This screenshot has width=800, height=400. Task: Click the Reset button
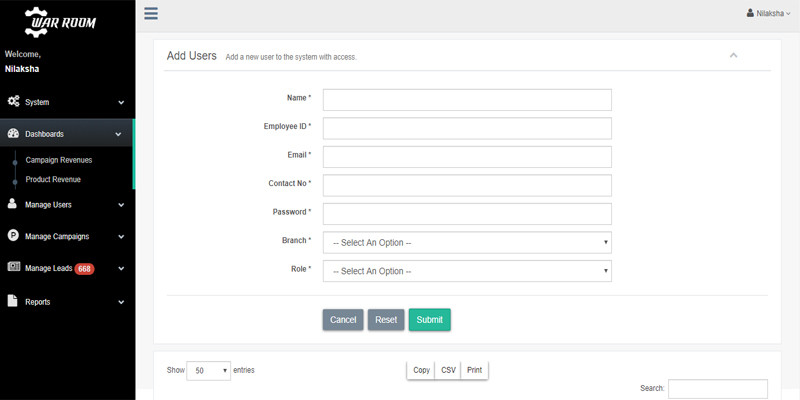pyautogui.click(x=386, y=320)
